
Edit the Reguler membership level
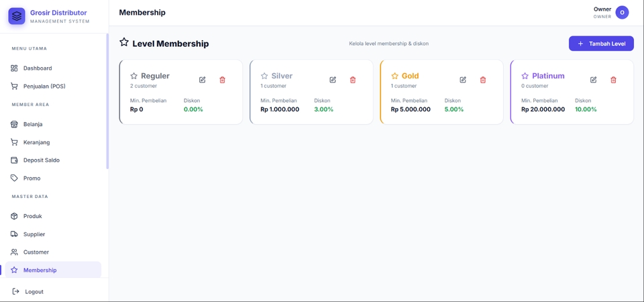(x=202, y=80)
